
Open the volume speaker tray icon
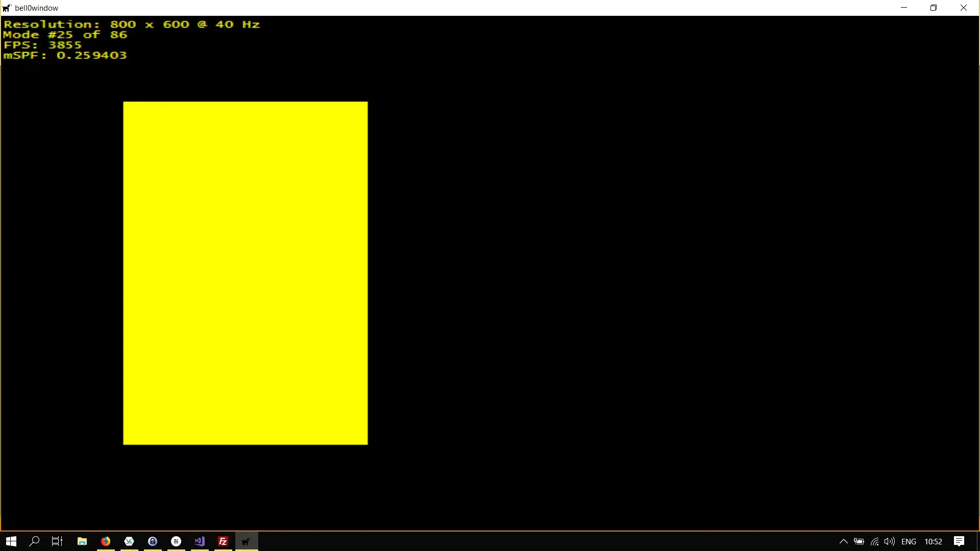click(890, 541)
